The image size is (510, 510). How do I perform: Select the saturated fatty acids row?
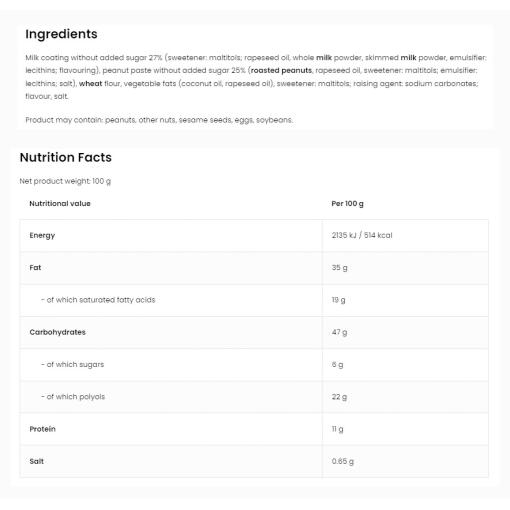pyautogui.click(x=254, y=300)
